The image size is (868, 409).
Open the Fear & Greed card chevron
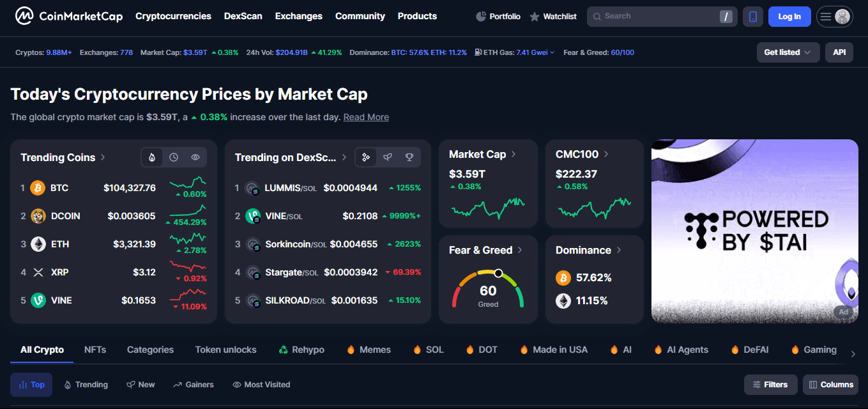click(520, 250)
